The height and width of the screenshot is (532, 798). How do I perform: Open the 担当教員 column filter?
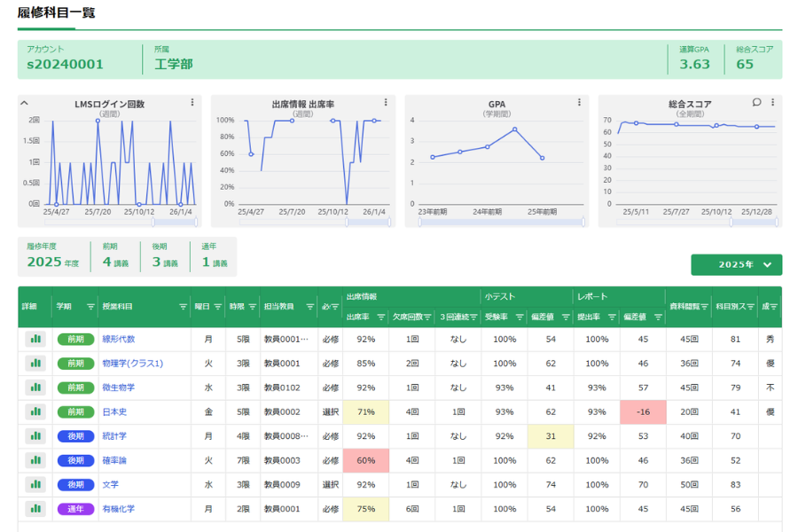[309, 307]
